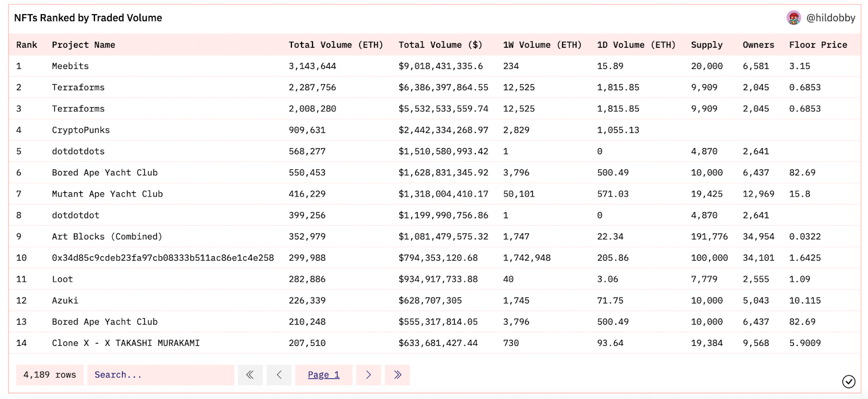The width and height of the screenshot is (868, 399).
Task: Click Clone X floor price 5.9009
Action: tap(805, 343)
